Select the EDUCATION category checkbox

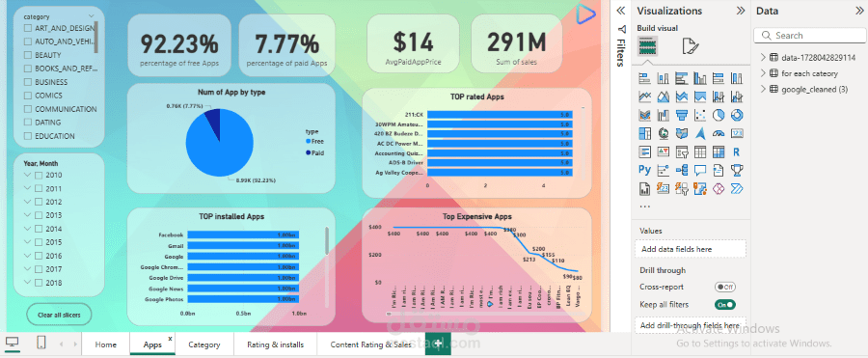pyautogui.click(x=27, y=136)
